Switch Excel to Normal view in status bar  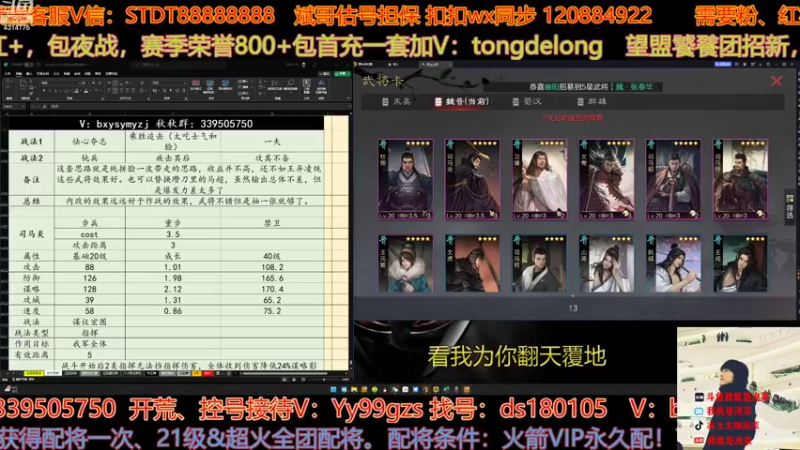[x=284, y=379]
